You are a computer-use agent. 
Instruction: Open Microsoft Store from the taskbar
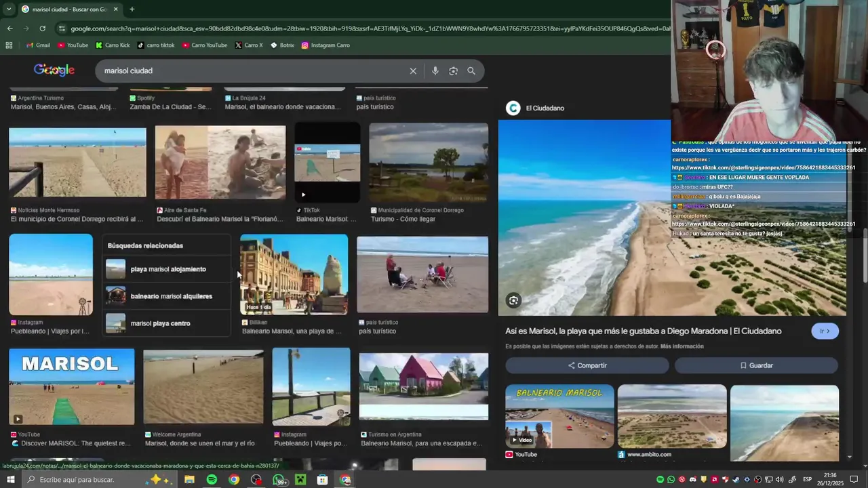(323, 480)
